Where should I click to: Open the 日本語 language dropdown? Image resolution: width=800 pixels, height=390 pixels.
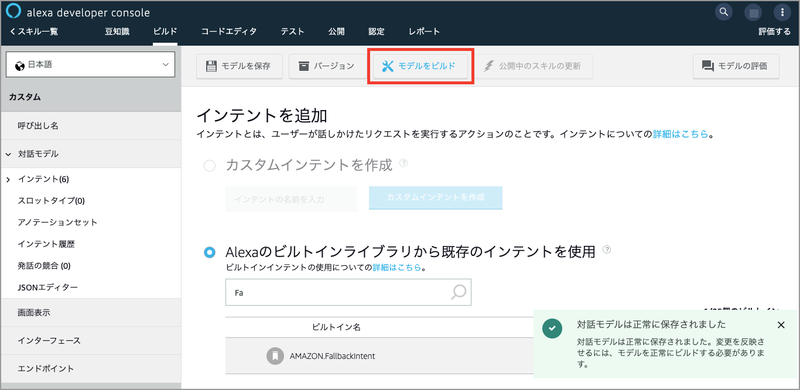tap(90, 65)
